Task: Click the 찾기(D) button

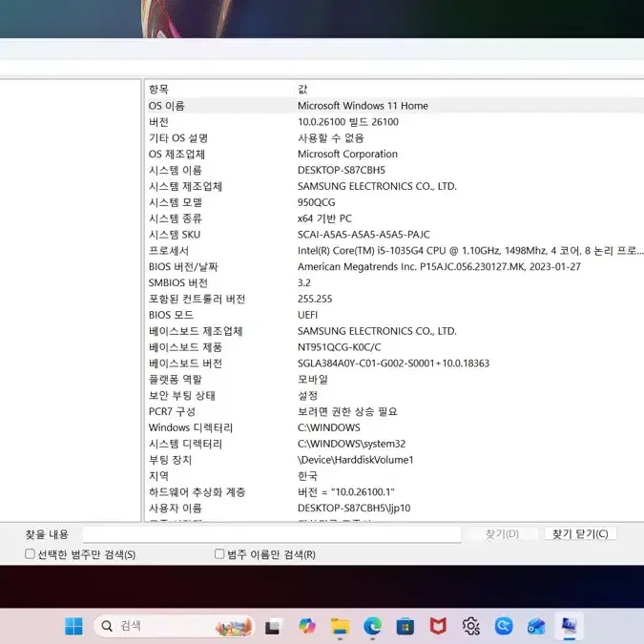Action: click(502, 534)
